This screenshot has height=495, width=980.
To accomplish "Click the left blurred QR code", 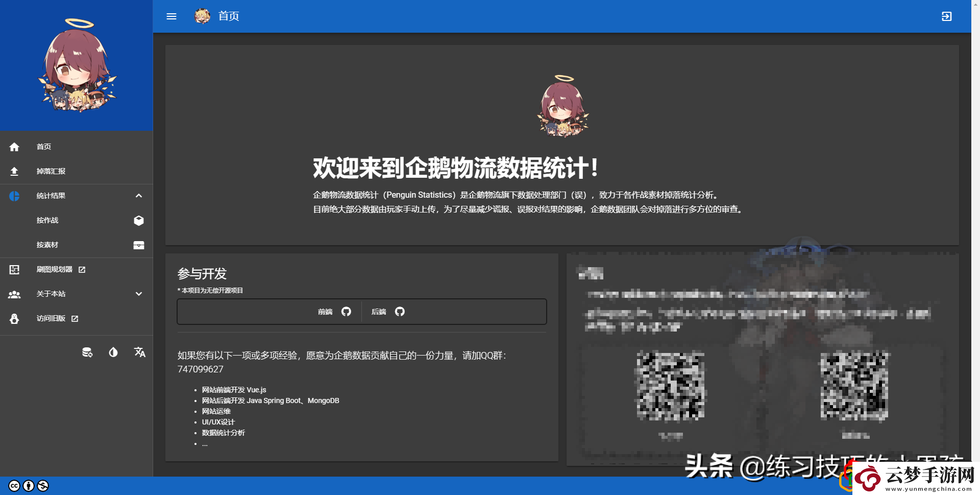I will coord(670,386).
